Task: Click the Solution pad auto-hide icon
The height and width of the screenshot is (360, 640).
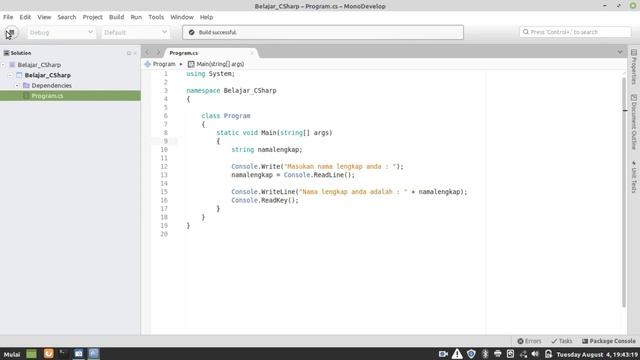Action: click(x=129, y=53)
